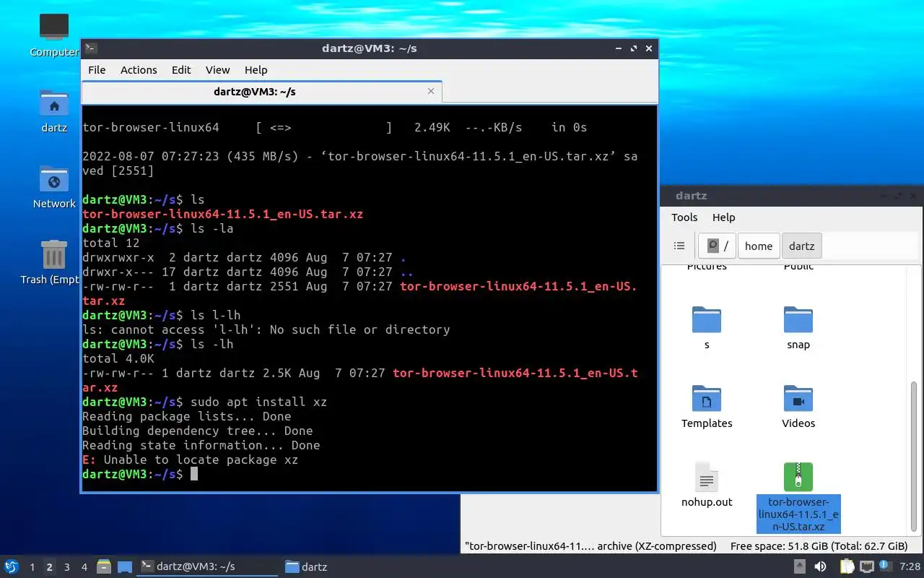Launch file manager from taskbar quick launch

coord(104,566)
